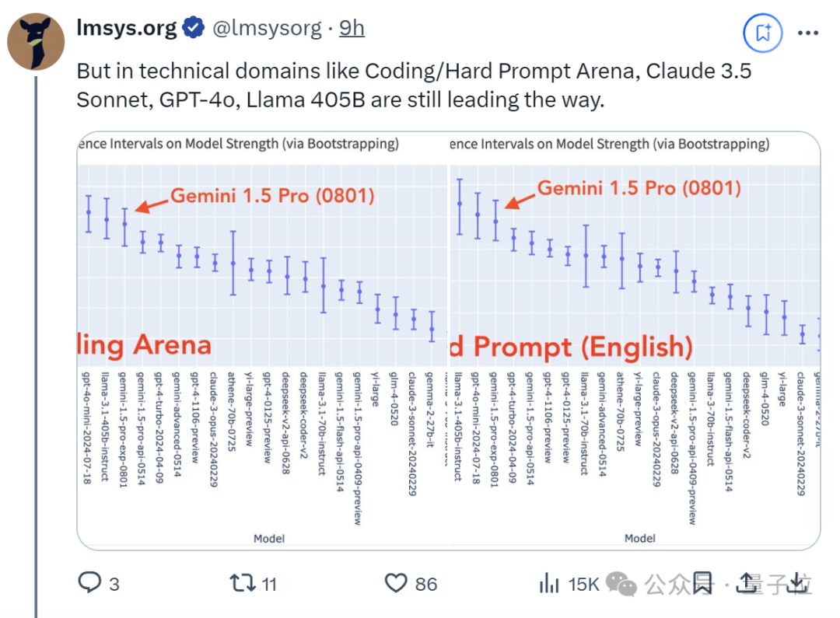Screen dimensions: 840x618
Task: Click the blue verified badge
Action: coord(194,28)
